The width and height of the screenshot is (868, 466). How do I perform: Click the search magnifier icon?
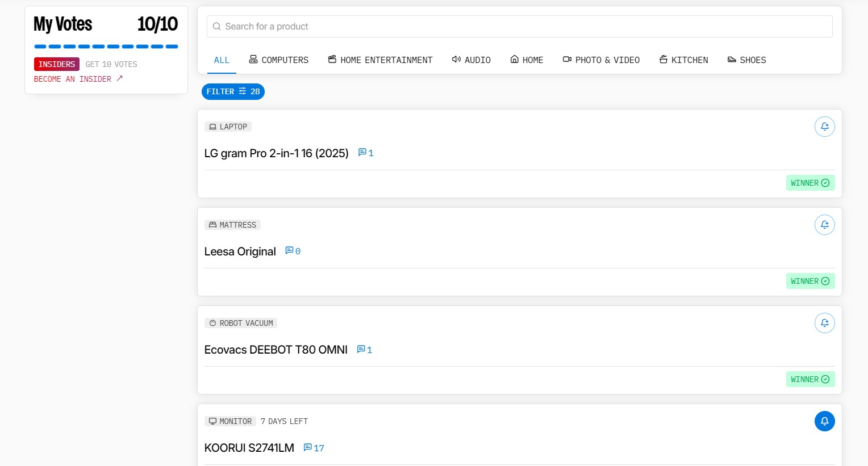click(x=216, y=27)
